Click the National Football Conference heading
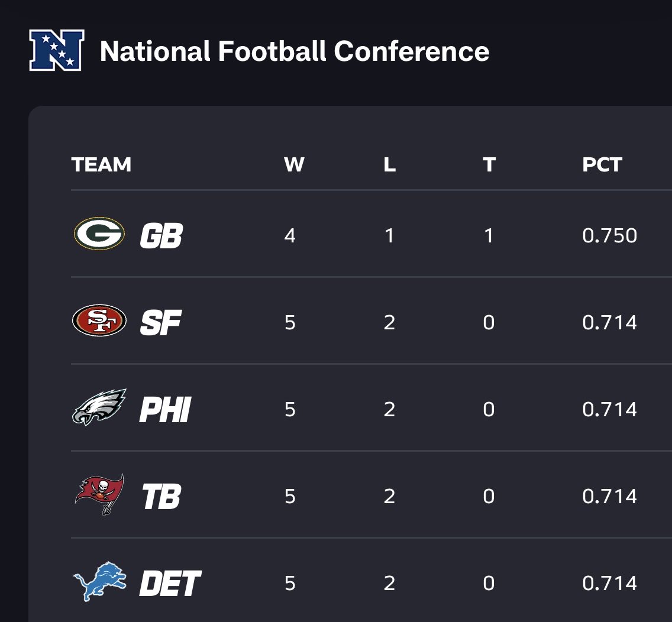 (x=295, y=51)
